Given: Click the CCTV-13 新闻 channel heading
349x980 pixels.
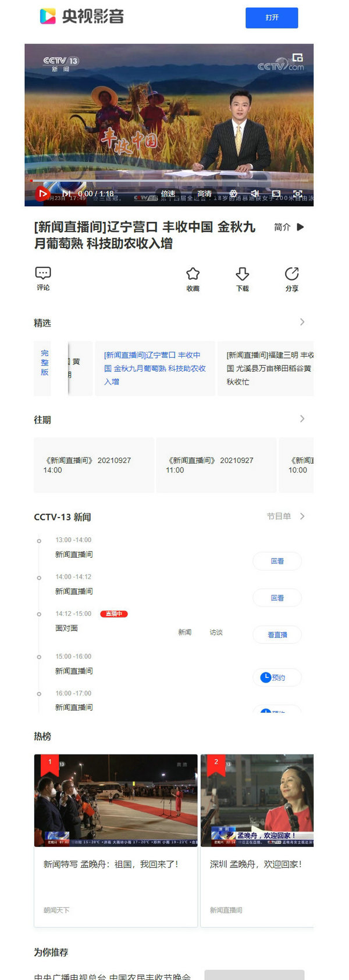Looking at the screenshot, I should (62, 517).
